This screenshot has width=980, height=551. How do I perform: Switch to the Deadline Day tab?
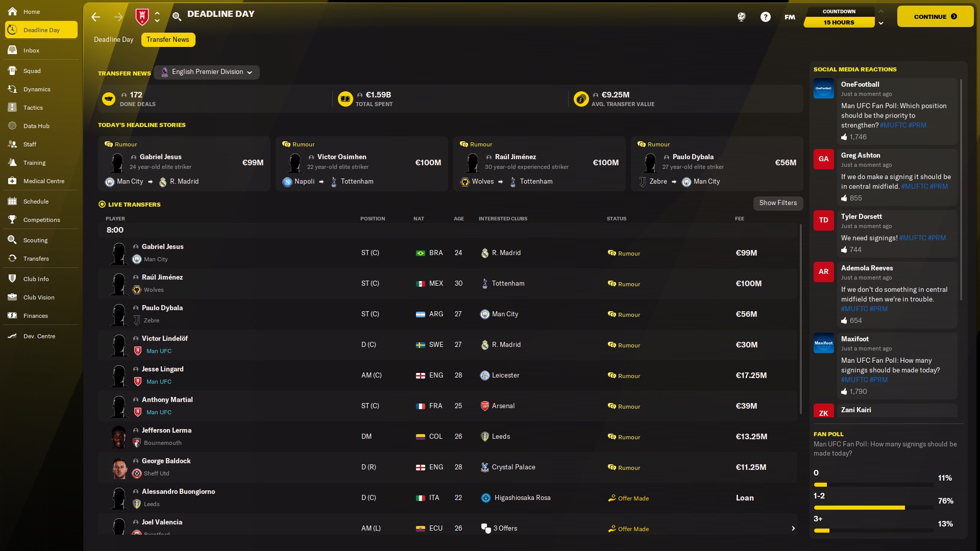113,40
